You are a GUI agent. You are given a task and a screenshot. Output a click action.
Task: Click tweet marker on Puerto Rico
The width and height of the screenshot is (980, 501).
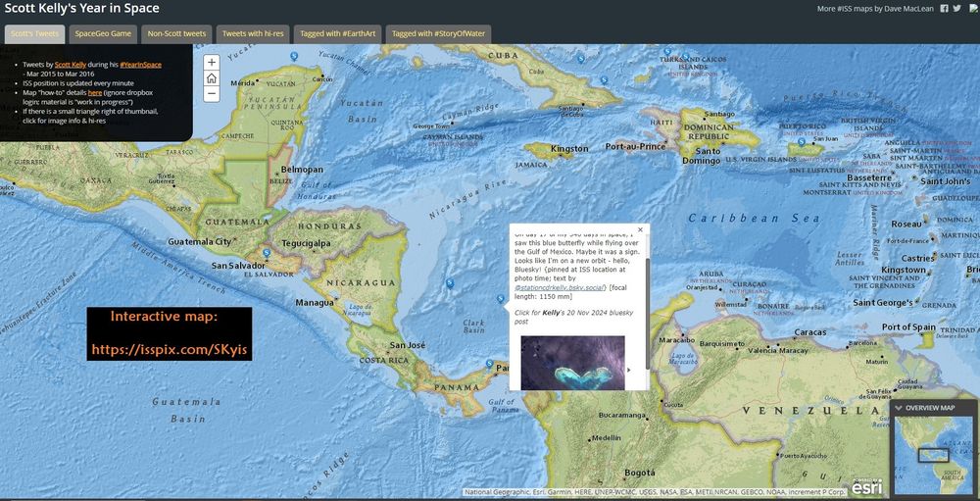(802, 142)
